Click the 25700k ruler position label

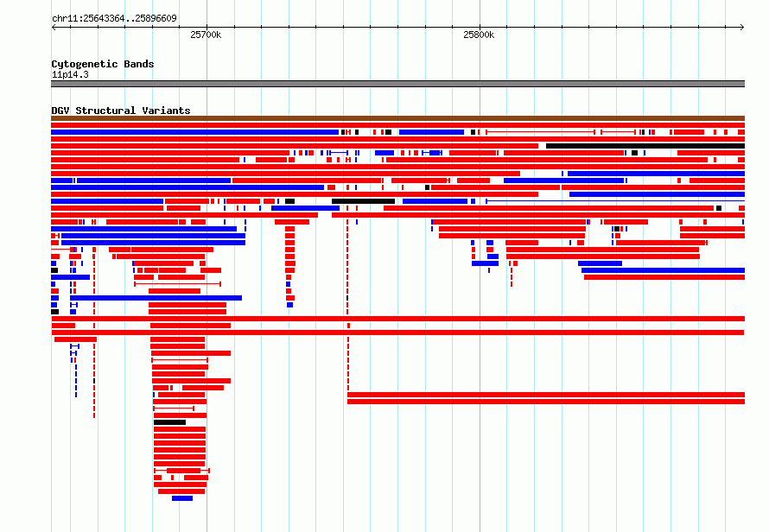(206, 35)
